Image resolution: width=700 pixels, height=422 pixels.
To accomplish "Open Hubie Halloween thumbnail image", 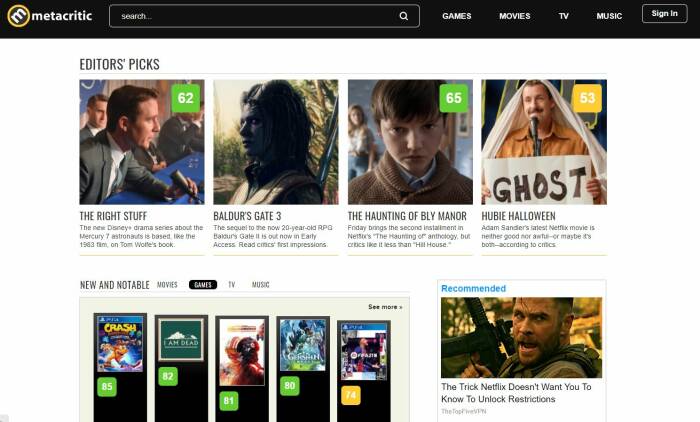I will coord(544,142).
